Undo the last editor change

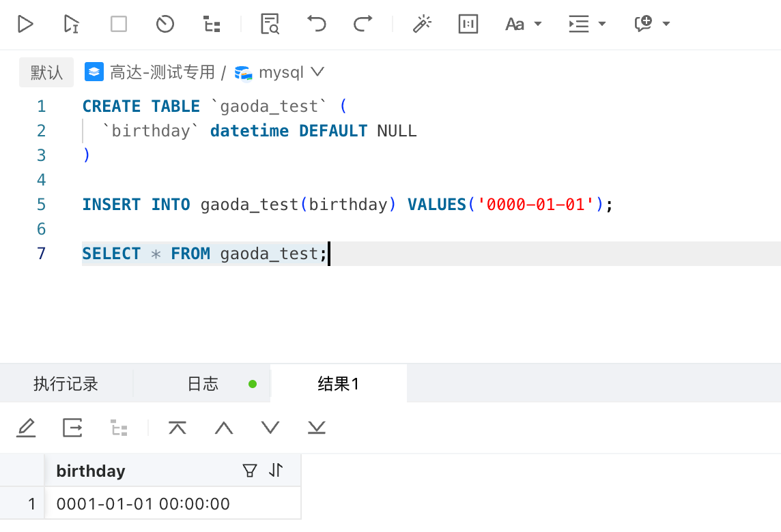(x=315, y=24)
